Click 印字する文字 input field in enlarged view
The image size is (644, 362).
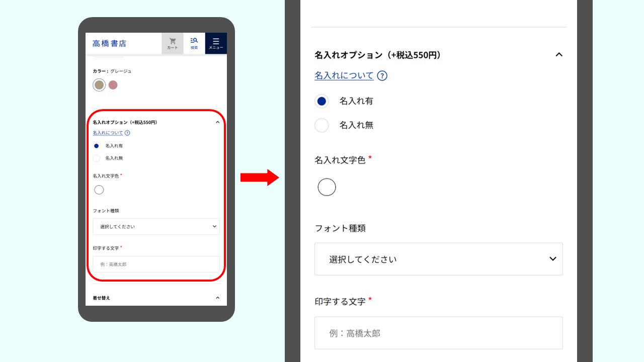click(x=438, y=333)
